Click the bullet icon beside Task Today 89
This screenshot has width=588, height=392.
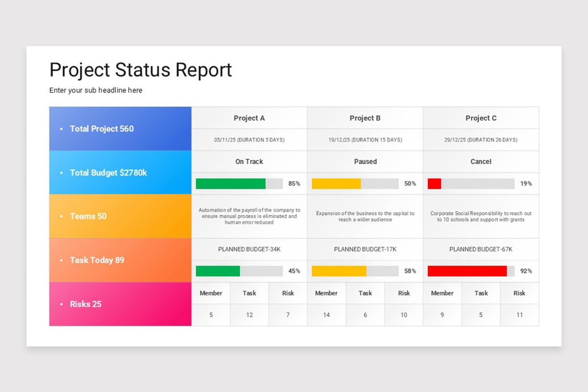click(61, 260)
